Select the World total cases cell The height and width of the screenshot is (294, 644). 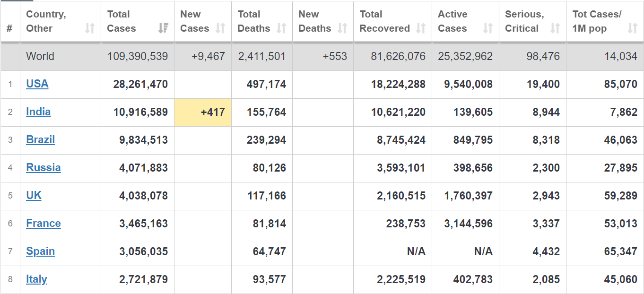138,57
